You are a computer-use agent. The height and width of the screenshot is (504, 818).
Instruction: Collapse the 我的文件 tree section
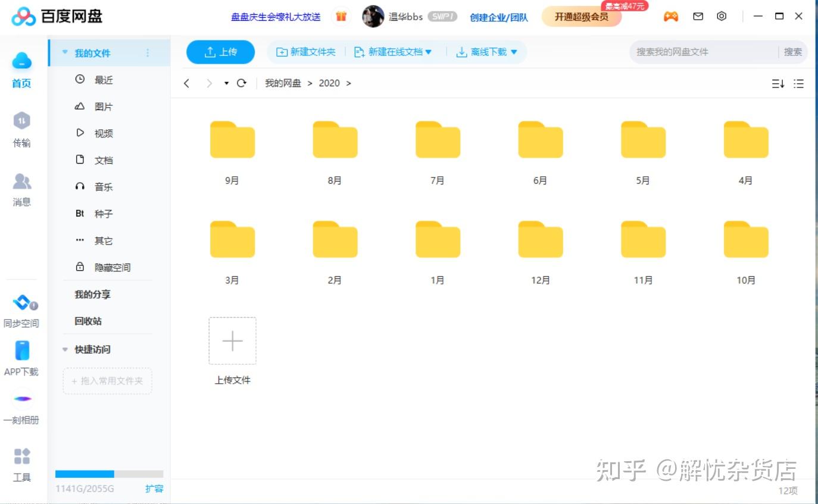(65, 52)
